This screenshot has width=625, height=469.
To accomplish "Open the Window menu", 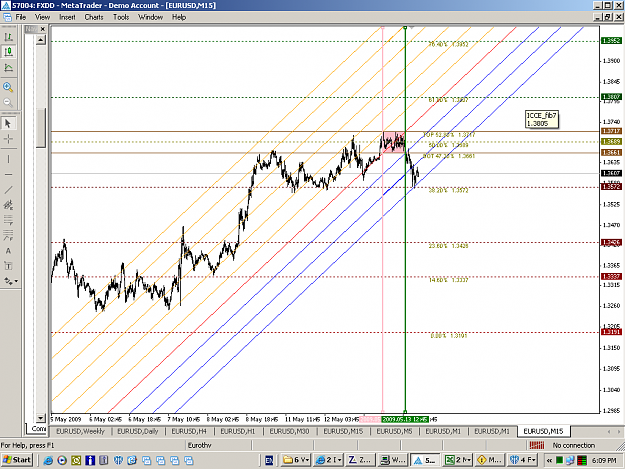I will pyautogui.click(x=150, y=17).
